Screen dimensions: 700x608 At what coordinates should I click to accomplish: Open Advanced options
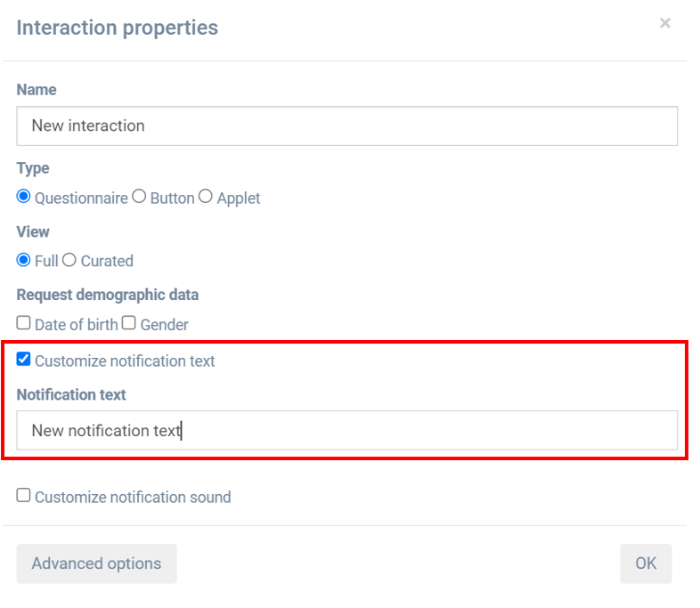(96, 563)
